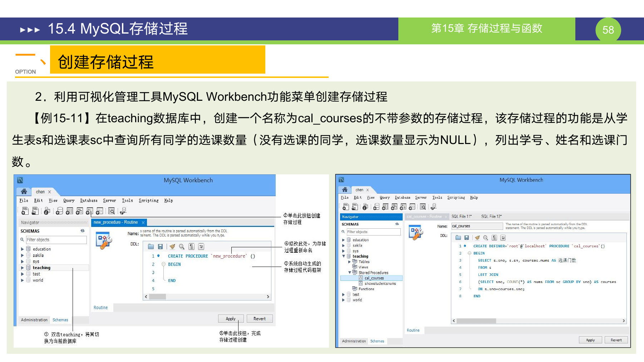Toggle invisible characters in cal_courses DDL toolbar
Viewport: 644px width, 362px height.
[x=494, y=238]
